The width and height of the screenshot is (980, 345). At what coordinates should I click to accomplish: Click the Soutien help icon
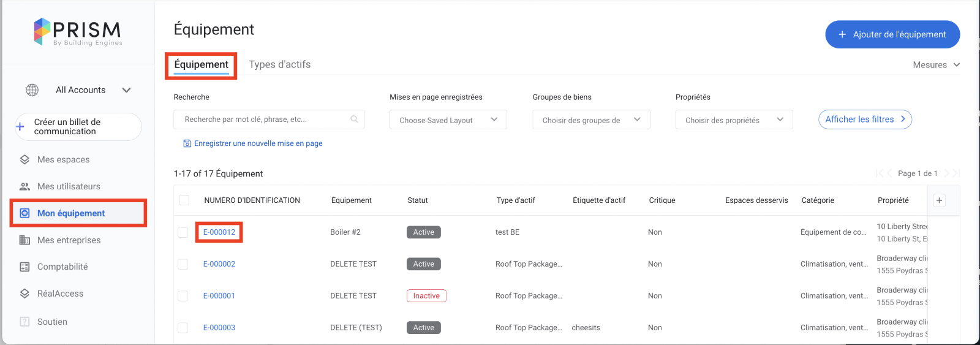tap(24, 322)
